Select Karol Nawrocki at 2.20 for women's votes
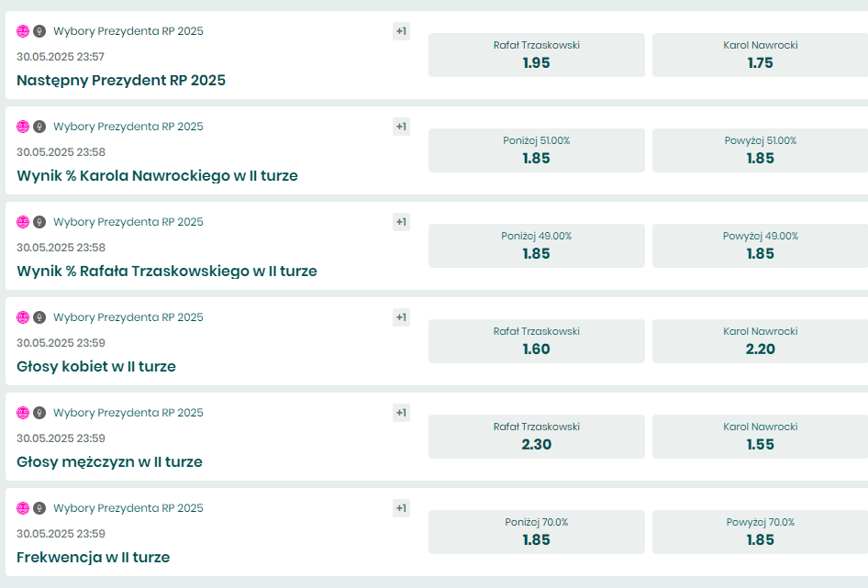 760,341
